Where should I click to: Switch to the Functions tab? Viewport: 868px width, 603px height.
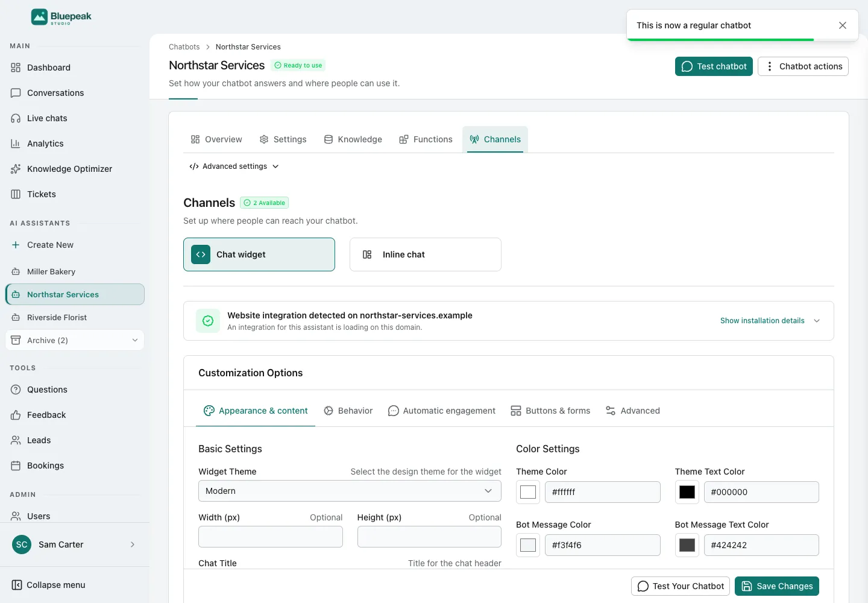tap(426, 139)
